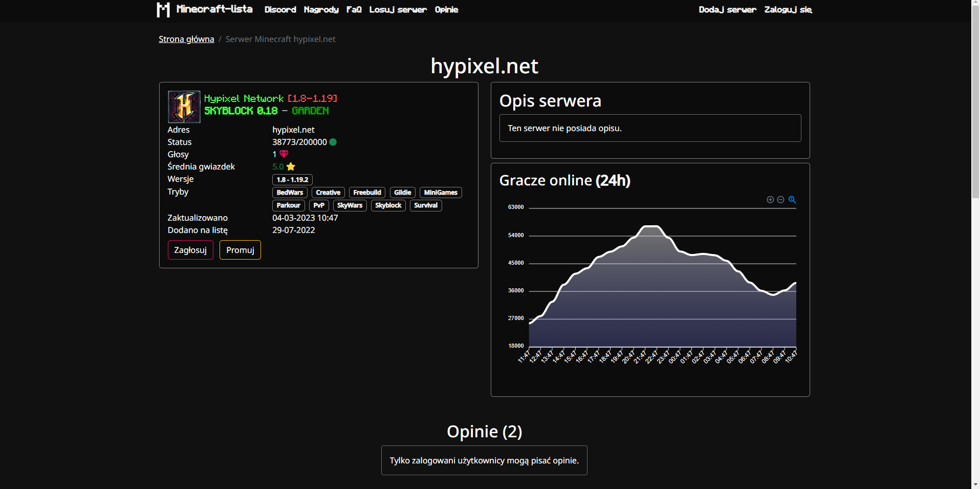Click the chart zoom out icon

(x=780, y=200)
